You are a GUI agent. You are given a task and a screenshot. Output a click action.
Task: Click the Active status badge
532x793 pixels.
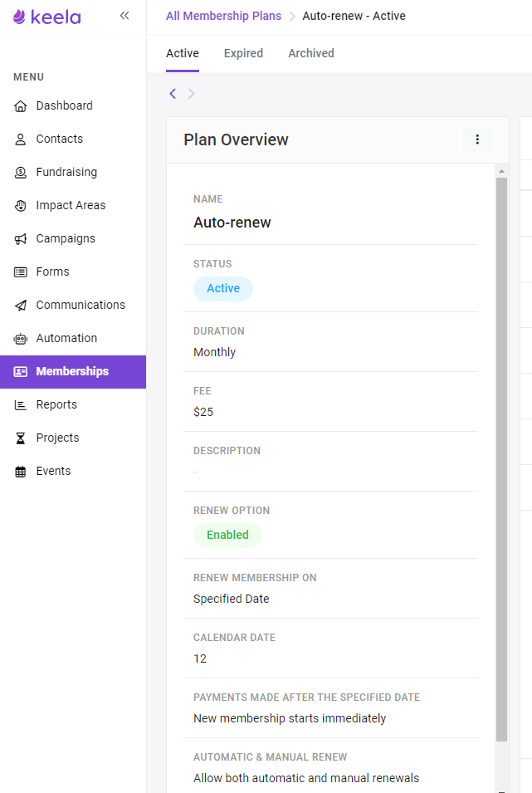(223, 289)
